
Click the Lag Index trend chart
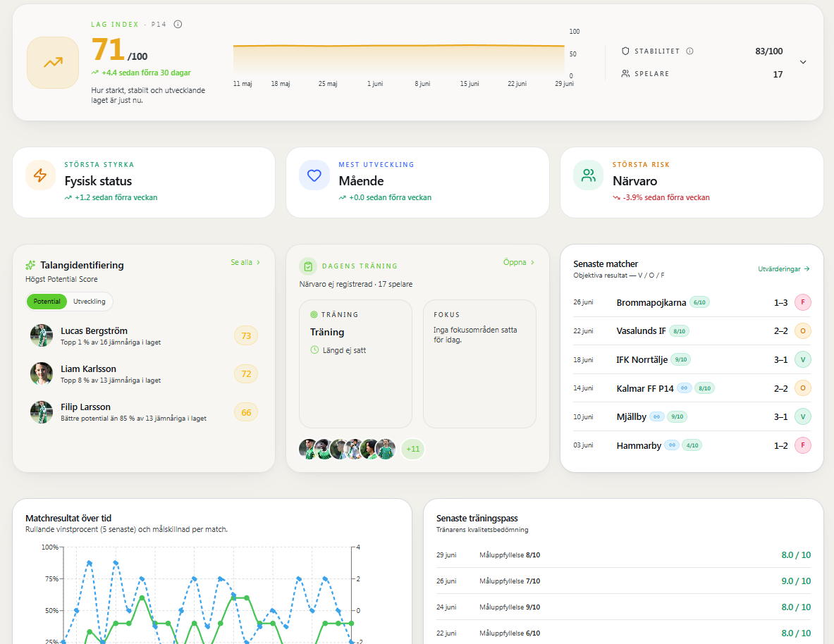point(399,60)
